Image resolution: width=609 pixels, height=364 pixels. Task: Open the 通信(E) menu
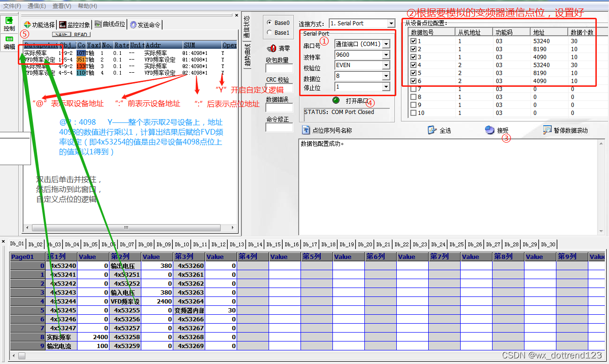pyautogui.click(x=37, y=6)
